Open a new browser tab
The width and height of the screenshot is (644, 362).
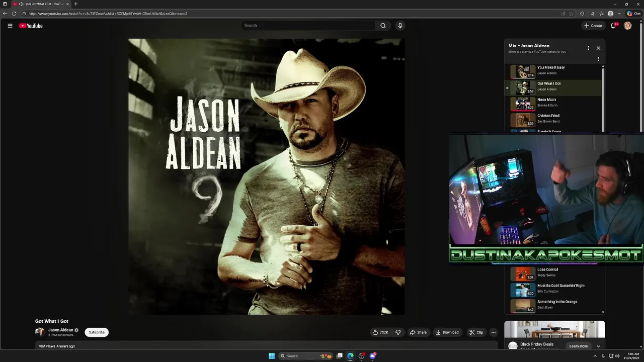coord(76,4)
